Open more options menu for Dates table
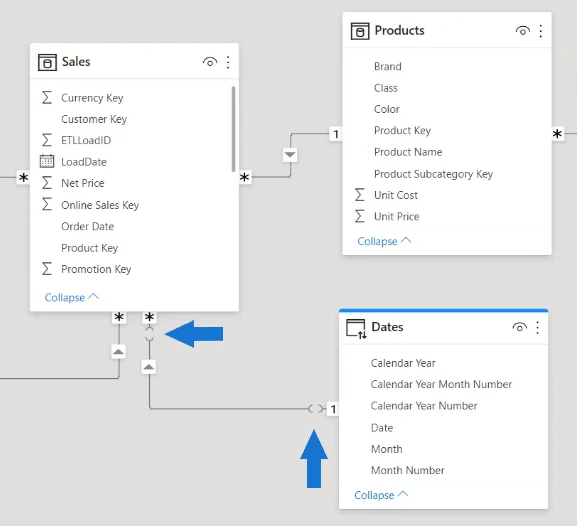577x526 pixels. click(x=538, y=327)
